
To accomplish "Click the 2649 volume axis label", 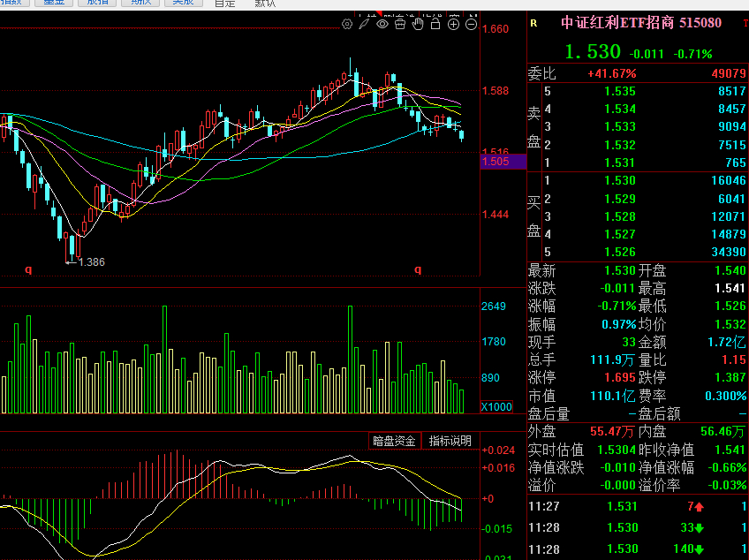I will pyautogui.click(x=494, y=306).
